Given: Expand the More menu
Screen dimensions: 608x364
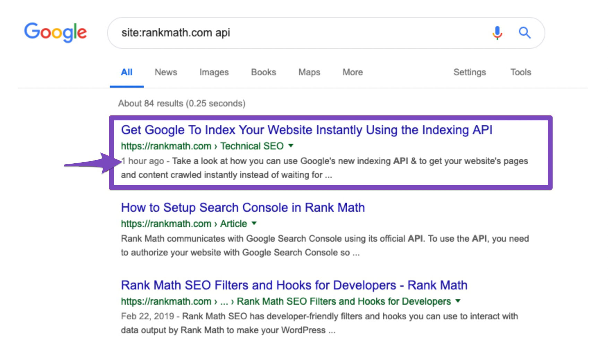Looking at the screenshot, I should point(353,72).
